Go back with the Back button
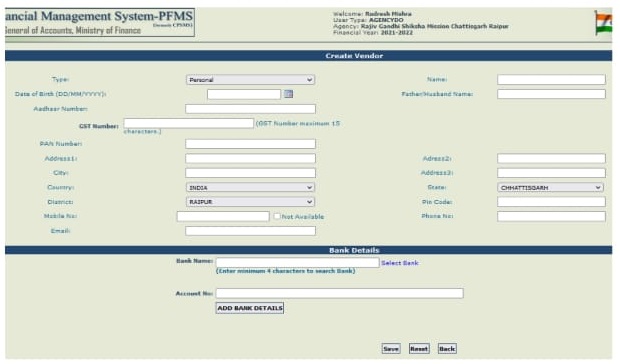 pos(447,349)
